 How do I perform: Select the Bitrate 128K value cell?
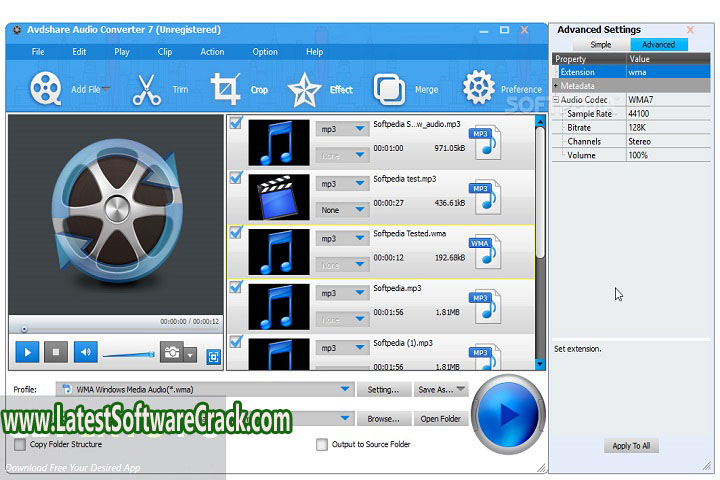(x=668, y=128)
